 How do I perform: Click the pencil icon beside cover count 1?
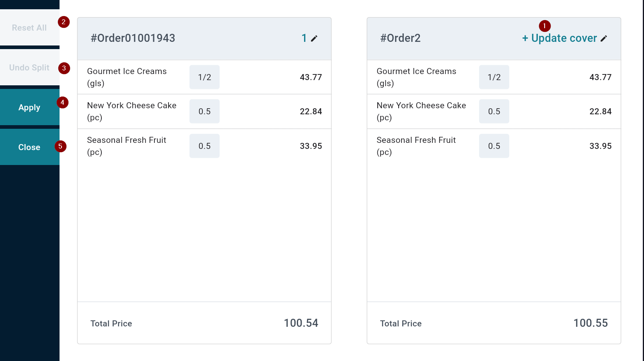point(314,39)
